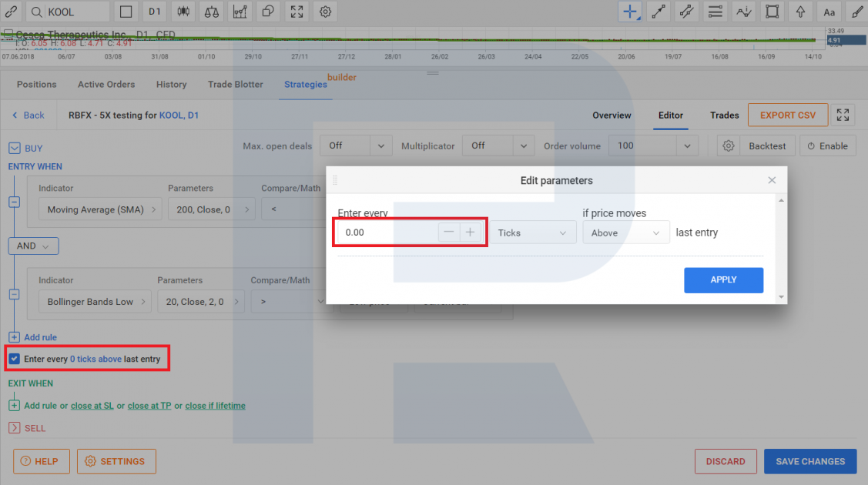Open the Ticks unit dropdown
The width and height of the screenshot is (868, 485).
pos(532,232)
